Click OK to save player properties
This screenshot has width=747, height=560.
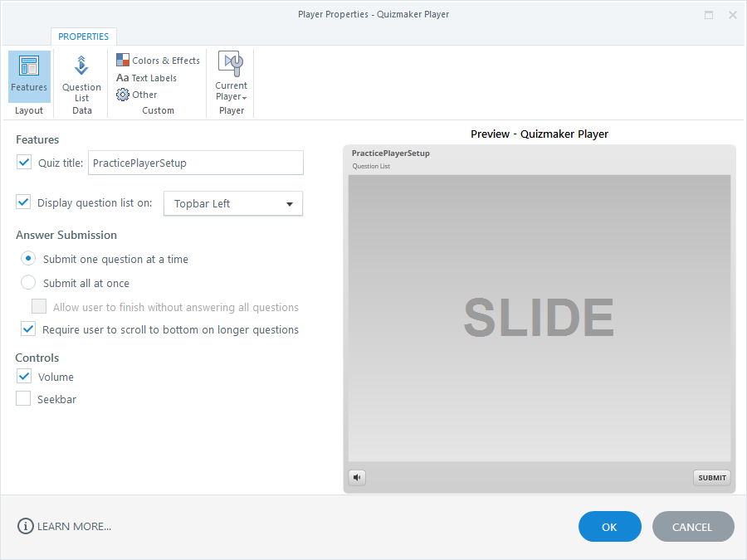coord(610,527)
